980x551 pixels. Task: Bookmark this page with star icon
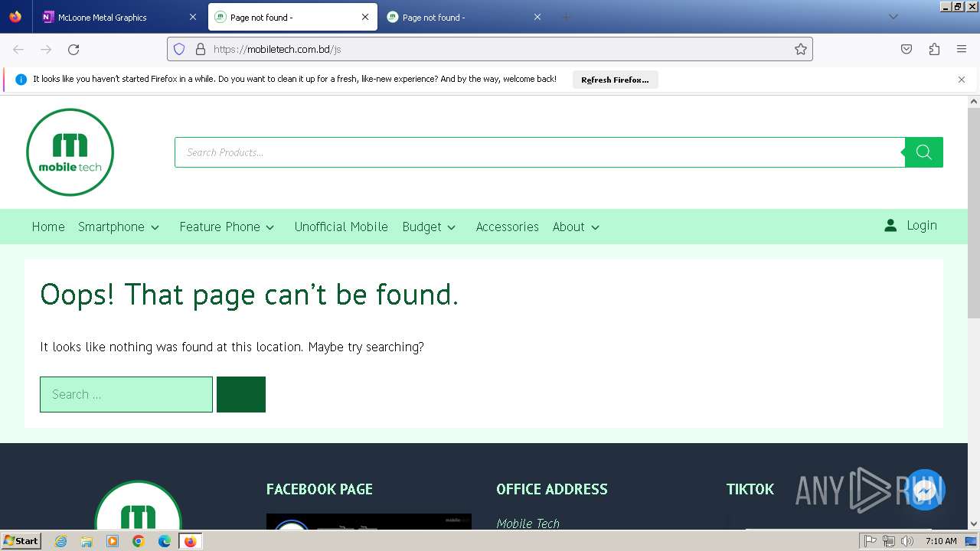coord(801,49)
